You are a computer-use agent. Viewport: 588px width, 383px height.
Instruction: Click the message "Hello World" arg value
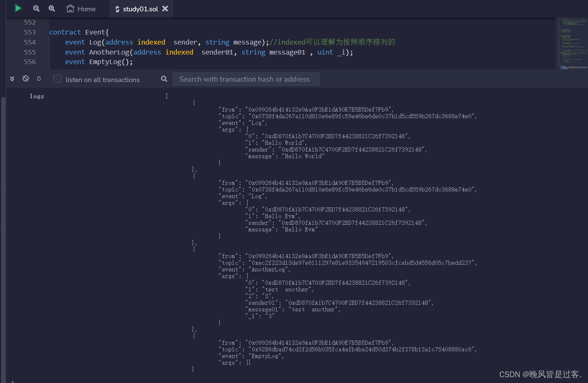[x=303, y=156]
